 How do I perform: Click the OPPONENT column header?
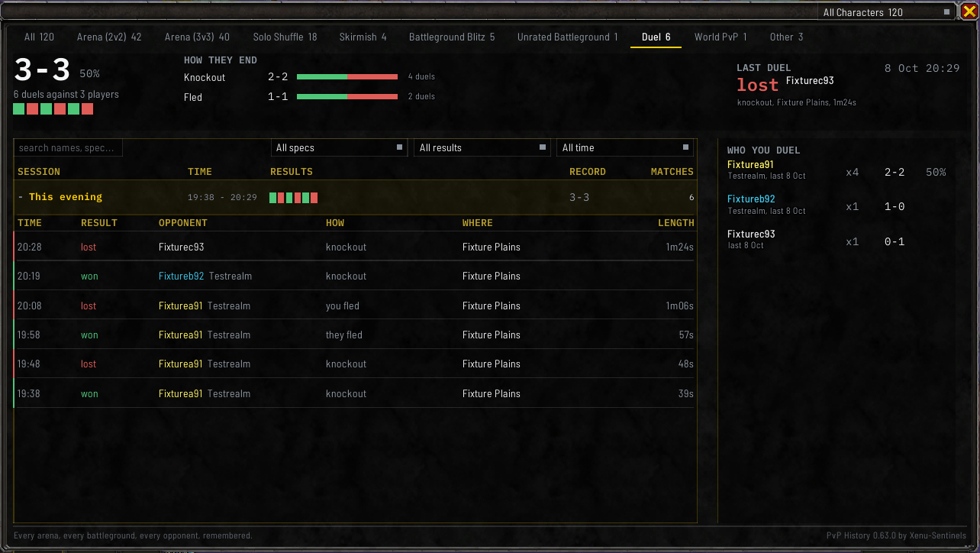pos(183,223)
